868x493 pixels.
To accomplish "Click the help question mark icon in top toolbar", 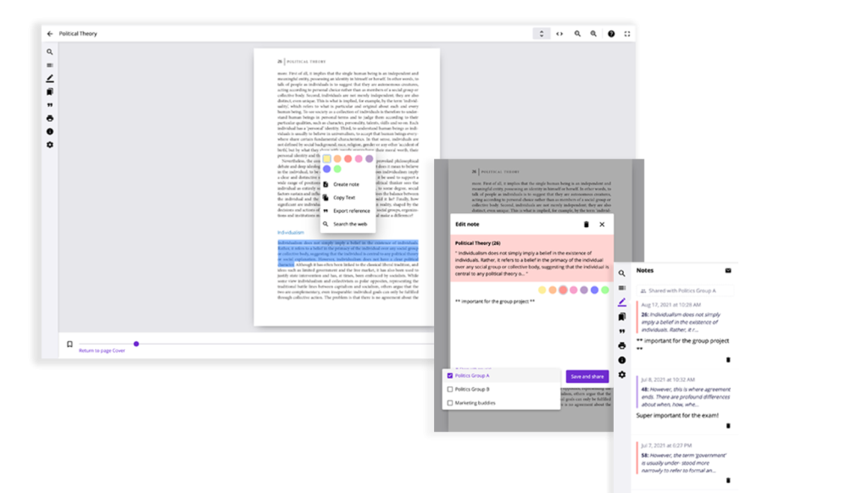I will pyautogui.click(x=611, y=34).
